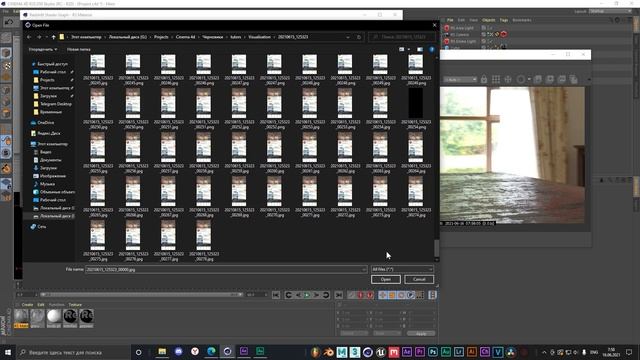
Task: Open the Organize dropdown menu
Action: [x=42, y=49]
